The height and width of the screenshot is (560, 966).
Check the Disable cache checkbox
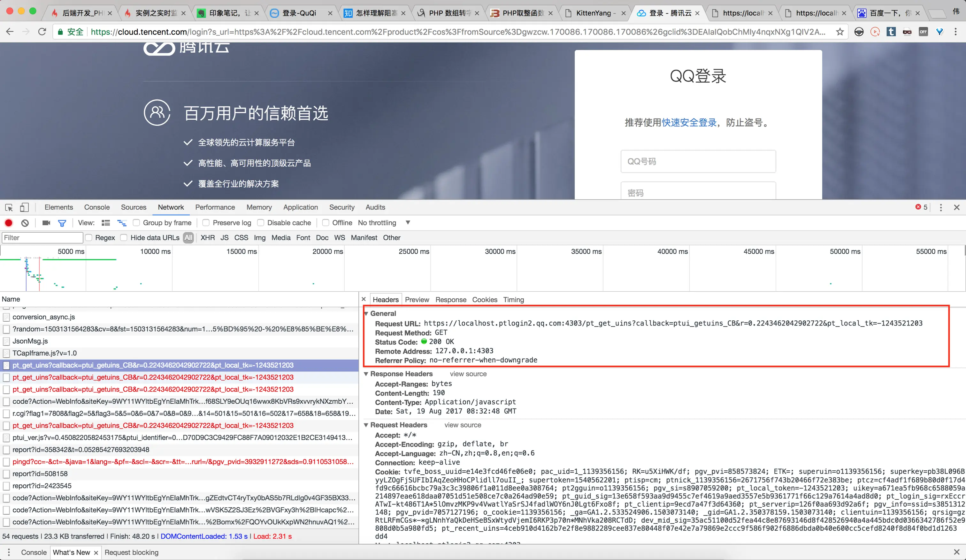pos(261,222)
